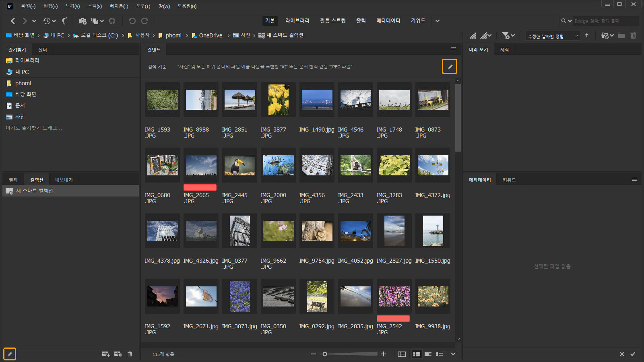Edit smart collection pencil in search criteria bar

pyautogui.click(x=450, y=66)
